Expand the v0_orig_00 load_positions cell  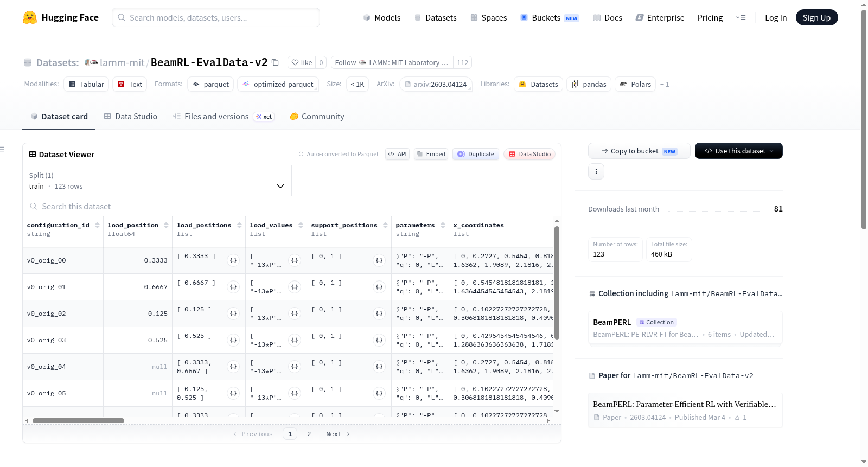click(x=233, y=260)
